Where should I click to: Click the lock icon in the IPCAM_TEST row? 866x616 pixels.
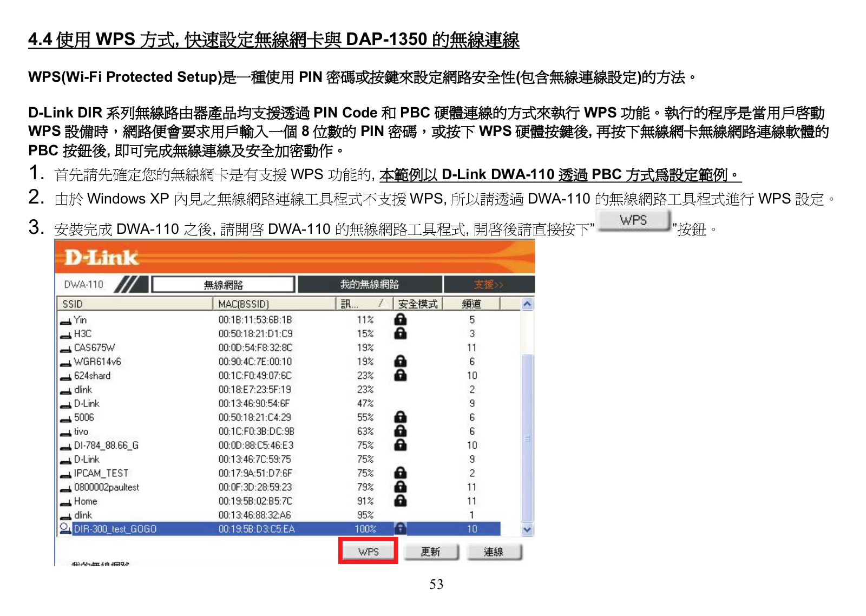[401, 473]
